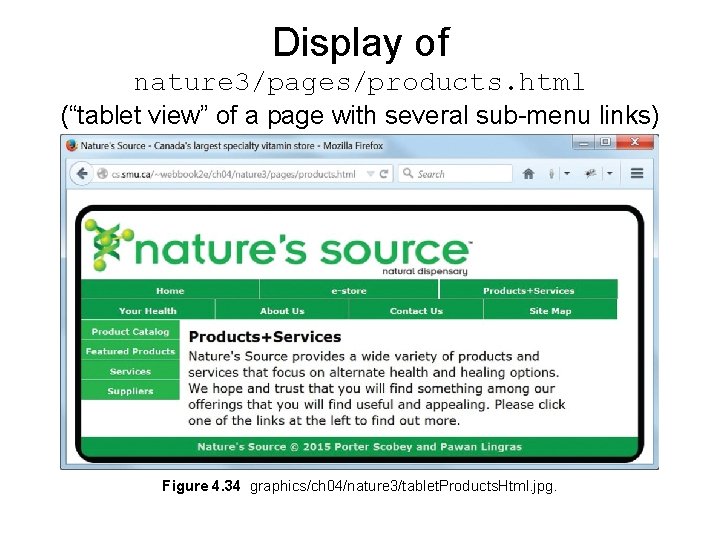
Task: Select Products+Services in the main menu
Action: 529,290
